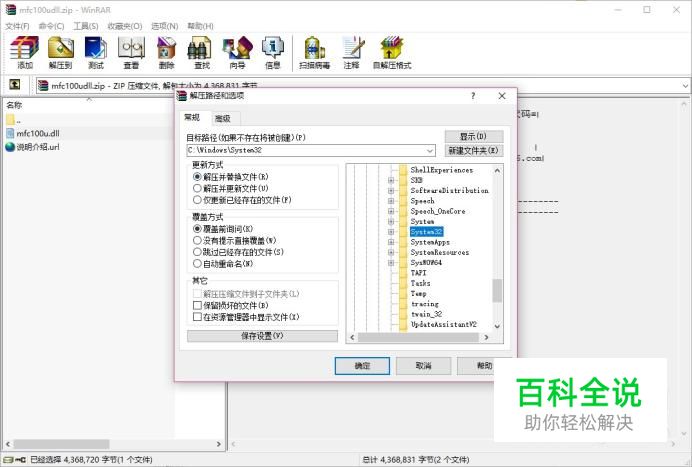The image size is (692, 467).
Task: Check 在资源管理器中显示文件 checkbox
Action: point(197,317)
